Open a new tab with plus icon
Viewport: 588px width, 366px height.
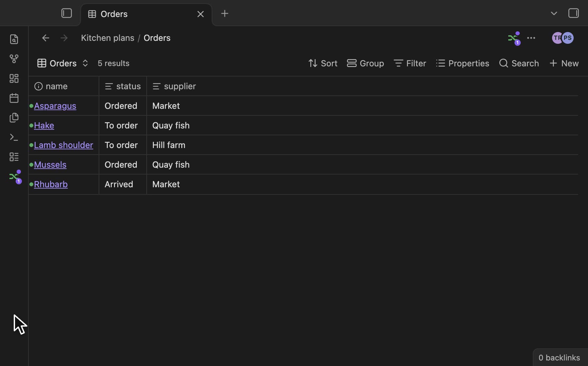[225, 14]
